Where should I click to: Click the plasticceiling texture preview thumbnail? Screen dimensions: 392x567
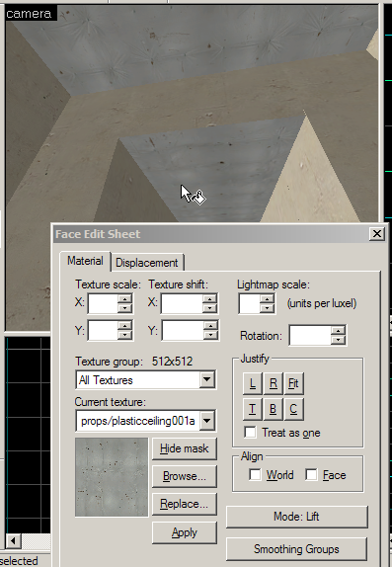[112, 477]
